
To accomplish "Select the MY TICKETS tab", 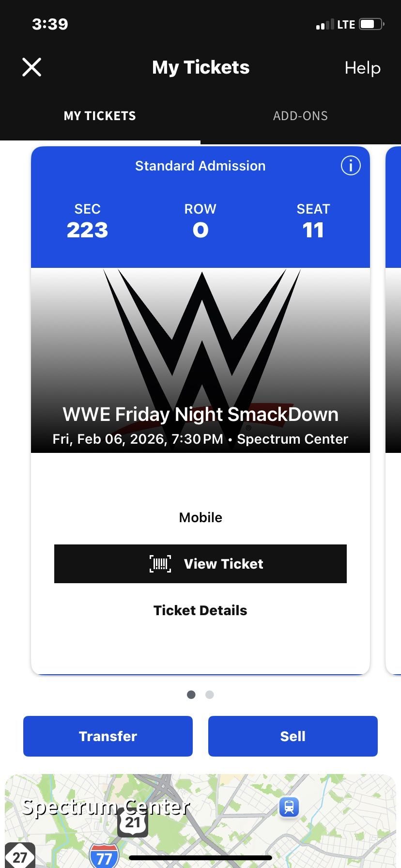I will click(x=100, y=116).
